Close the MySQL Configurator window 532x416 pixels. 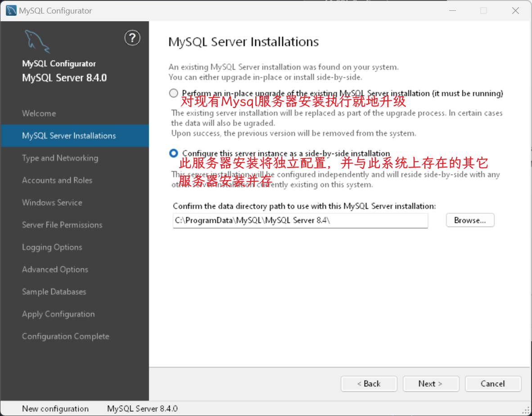[515, 10]
